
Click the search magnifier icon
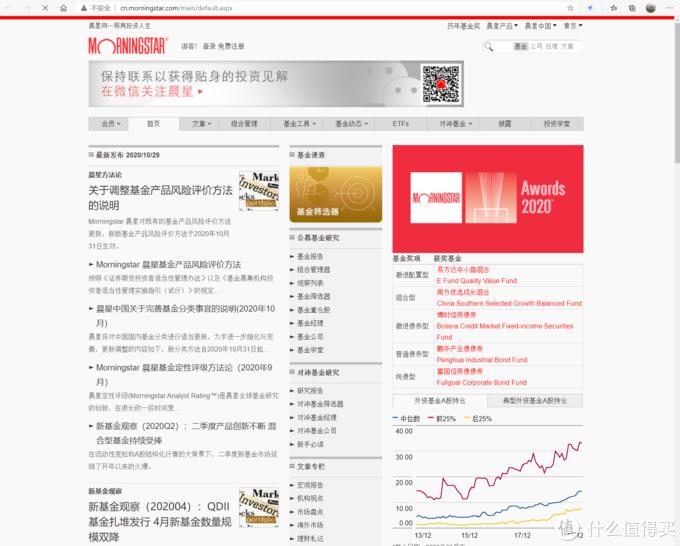pos(489,46)
